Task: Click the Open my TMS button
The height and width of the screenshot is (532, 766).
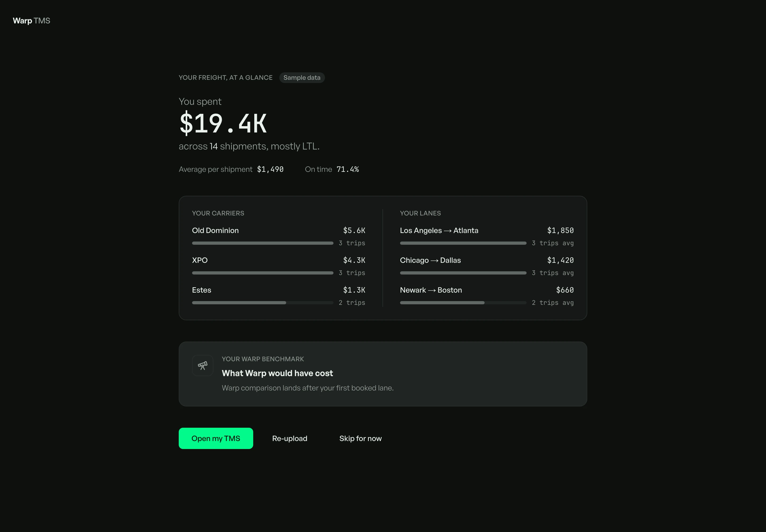Action: tap(216, 438)
